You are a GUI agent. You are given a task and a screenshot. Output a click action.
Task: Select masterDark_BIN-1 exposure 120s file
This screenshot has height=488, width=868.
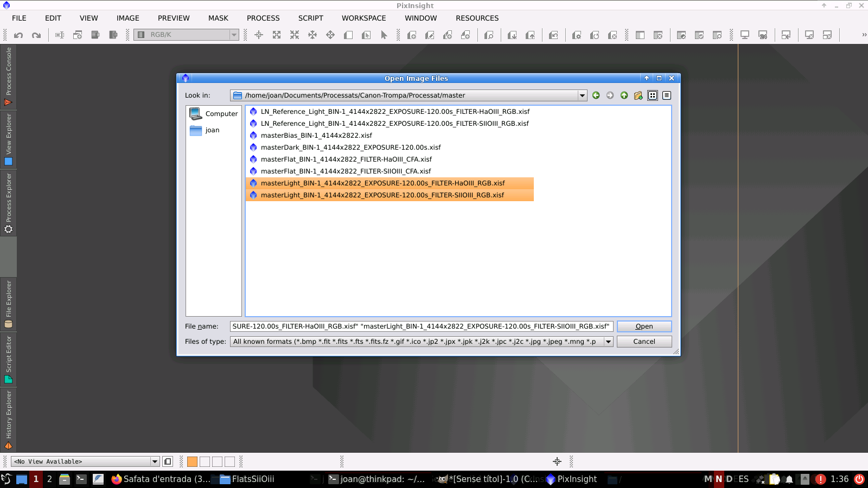[350, 147]
